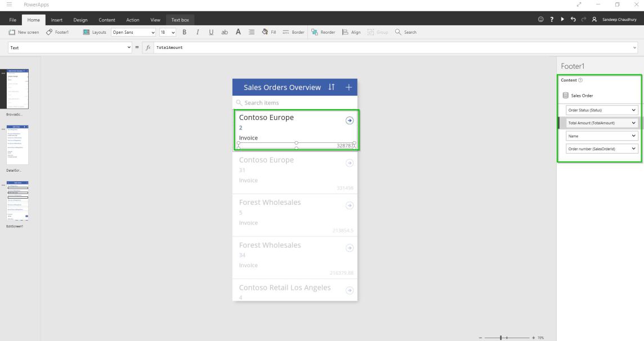Click the expand window arrows icon
Image resolution: width=644 pixels, height=341 pixels.
pyautogui.click(x=579, y=5)
